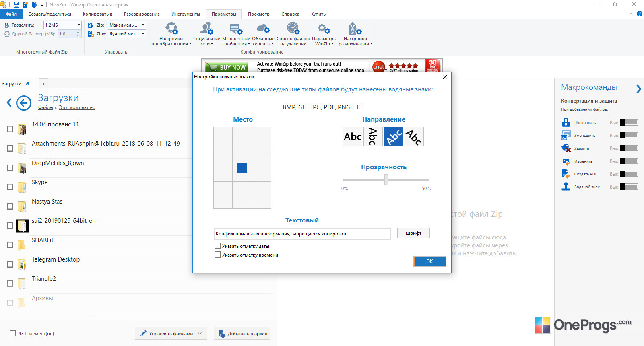644x346 pixels.
Task: Open the Файлы breadcrumb link
Action: click(x=45, y=107)
